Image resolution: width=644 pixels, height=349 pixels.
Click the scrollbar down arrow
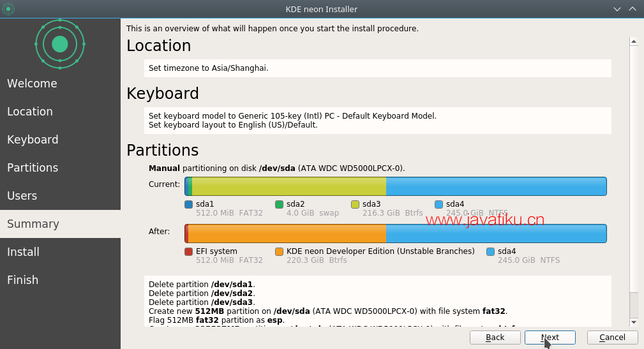tap(634, 322)
